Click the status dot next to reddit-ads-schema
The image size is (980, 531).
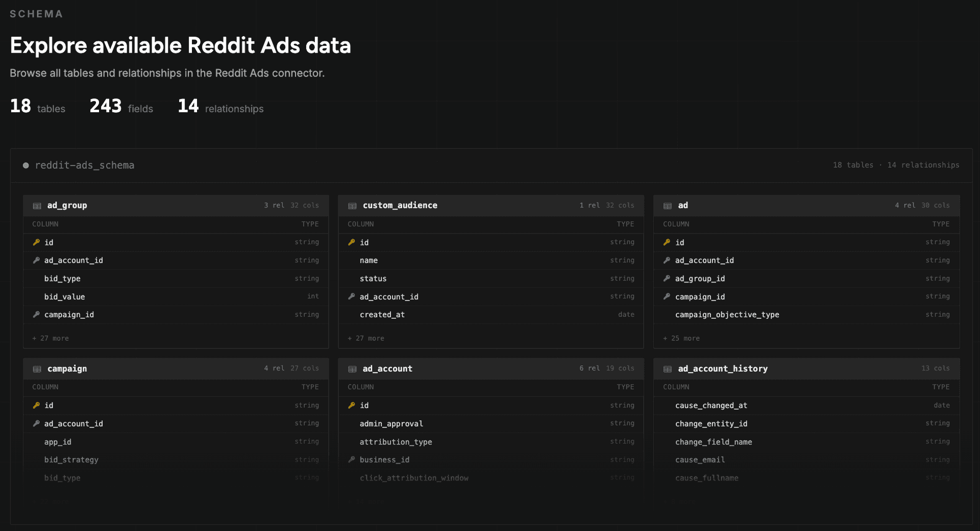[25, 165]
